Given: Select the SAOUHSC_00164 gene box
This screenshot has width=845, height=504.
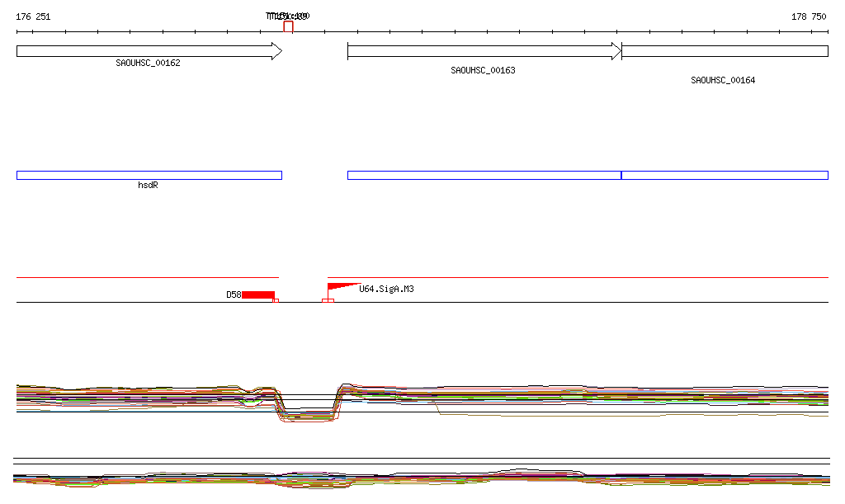Looking at the screenshot, I should [x=725, y=51].
